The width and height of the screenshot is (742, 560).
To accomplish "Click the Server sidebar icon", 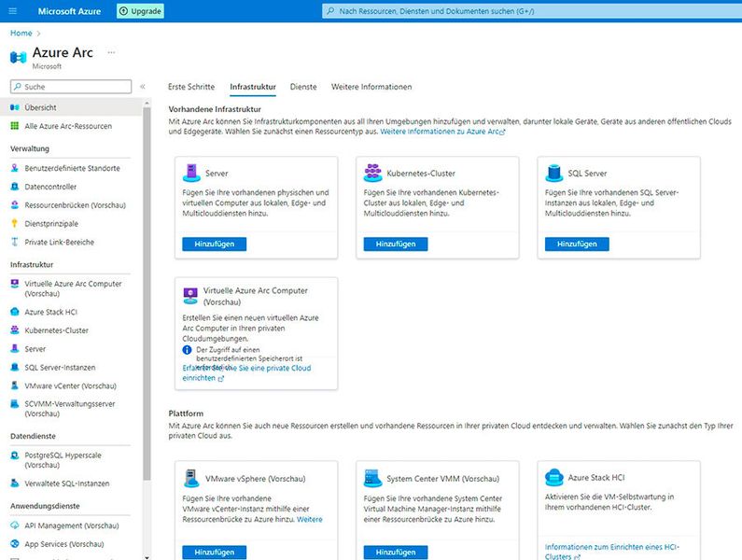I will [x=15, y=349].
